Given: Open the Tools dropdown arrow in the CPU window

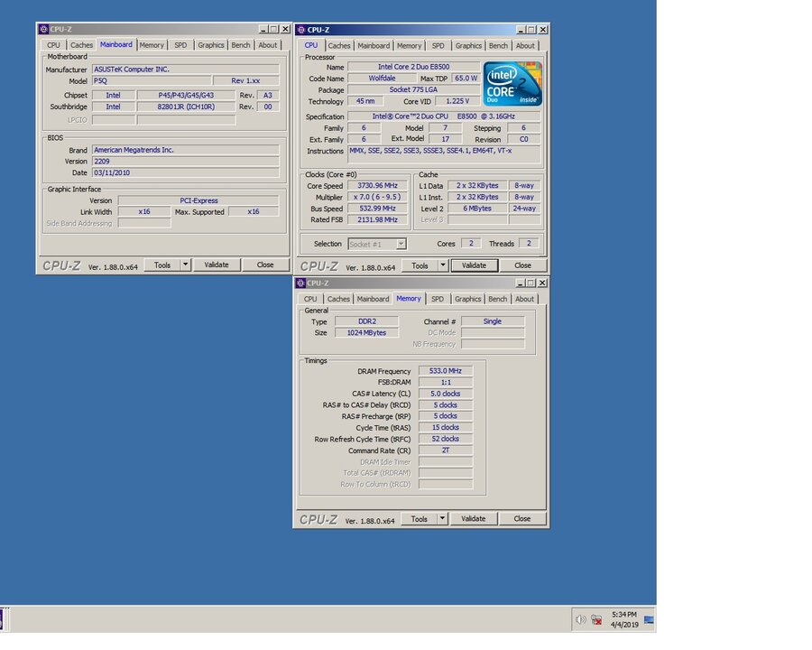Looking at the screenshot, I should [x=443, y=265].
